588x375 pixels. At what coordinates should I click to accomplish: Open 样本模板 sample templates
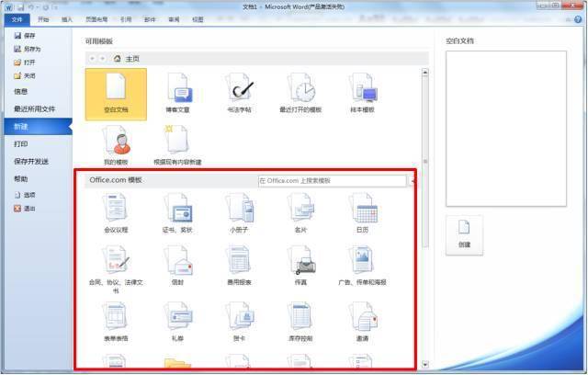pos(362,94)
